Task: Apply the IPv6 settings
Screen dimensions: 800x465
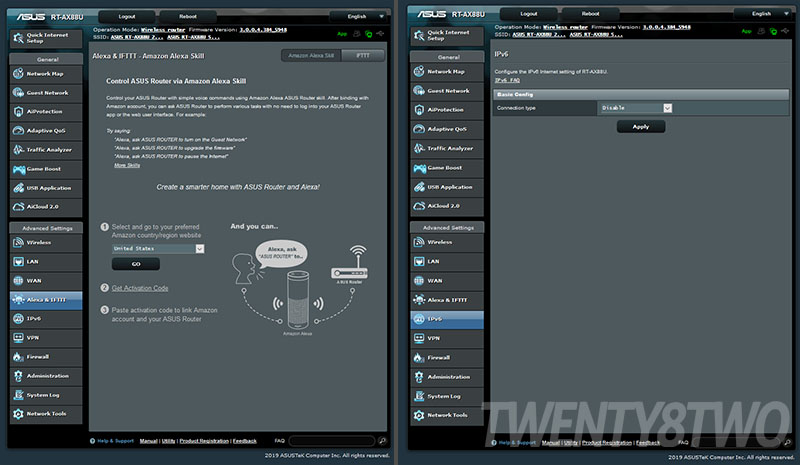Action: (641, 127)
